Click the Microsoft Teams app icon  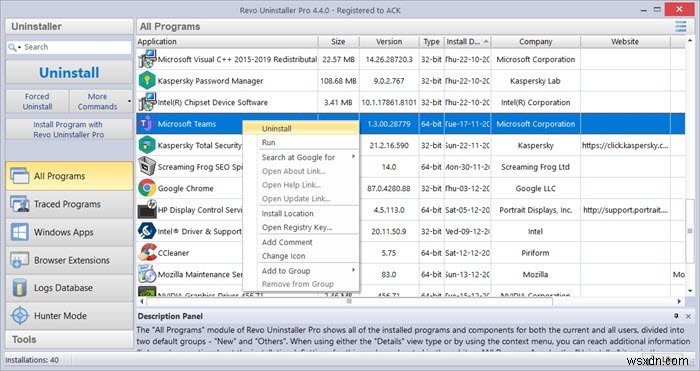click(x=146, y=124)
